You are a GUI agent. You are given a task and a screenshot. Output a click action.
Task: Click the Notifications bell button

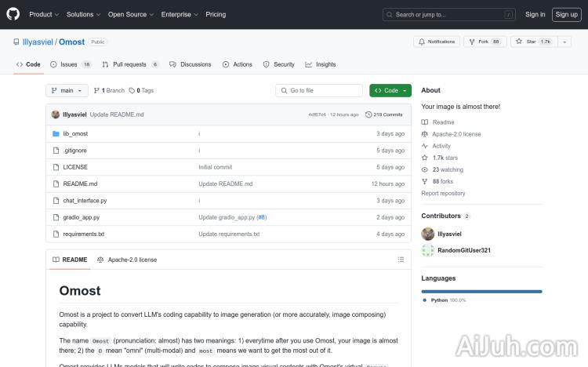(437, 42)
